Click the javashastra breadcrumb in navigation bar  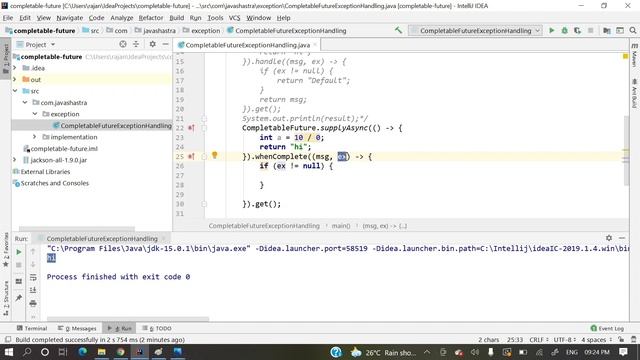155,31
